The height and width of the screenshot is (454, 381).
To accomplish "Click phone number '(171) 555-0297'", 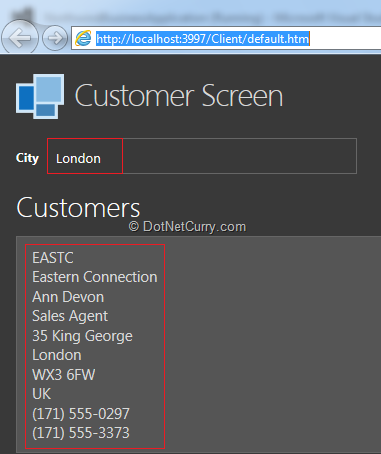I will pos(81,414).
